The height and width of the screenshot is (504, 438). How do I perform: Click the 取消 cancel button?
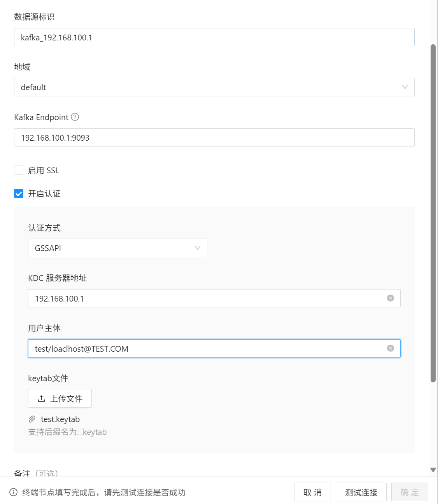312,492
